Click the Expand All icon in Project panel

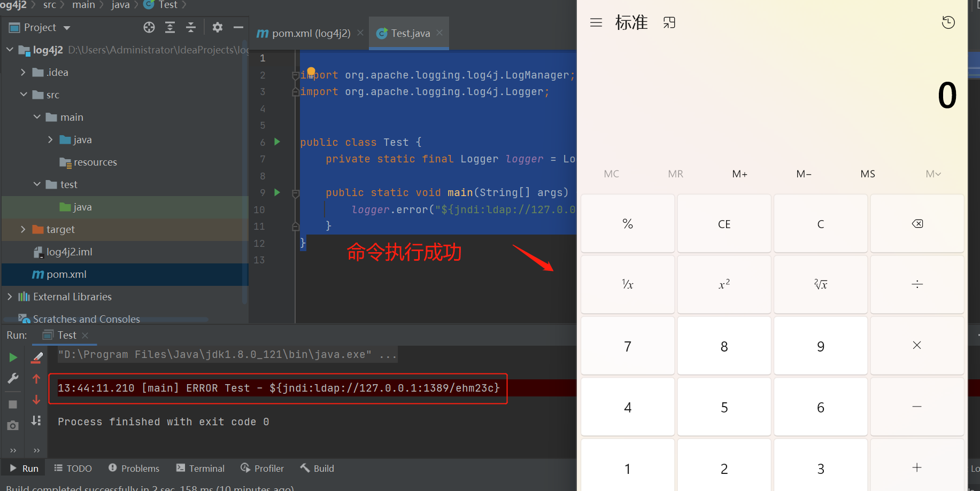click(170, 27)
